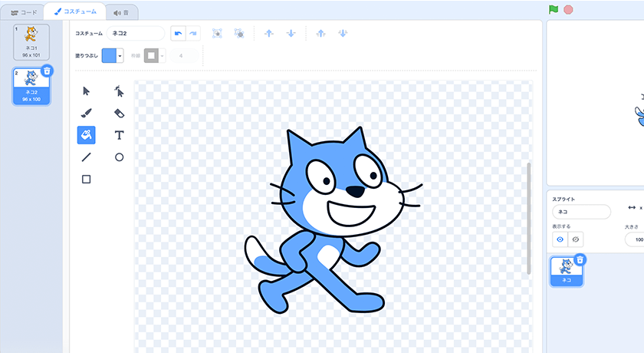The height and width of the screenshot is (353, 644).
Task: Open the 音 sound tab
Action: [121, 13]
